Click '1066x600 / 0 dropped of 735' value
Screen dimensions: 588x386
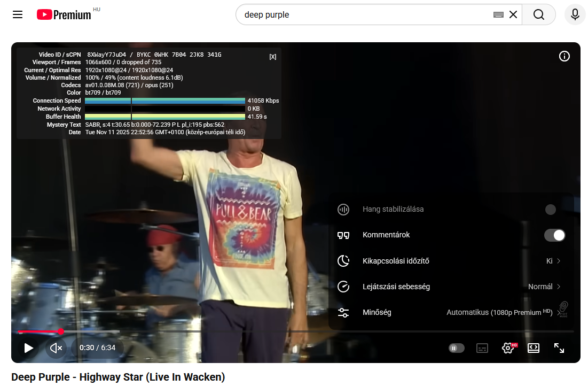tap(123, 63)
